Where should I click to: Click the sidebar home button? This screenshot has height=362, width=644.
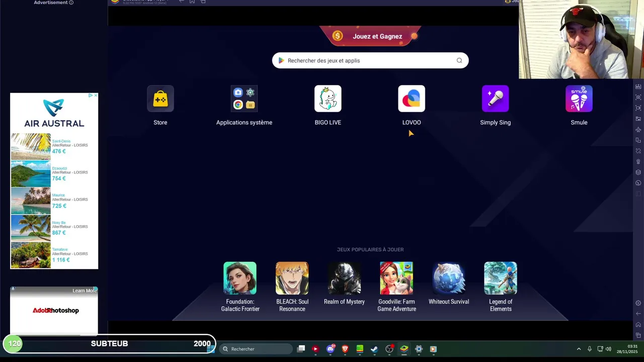coord(638,324)
